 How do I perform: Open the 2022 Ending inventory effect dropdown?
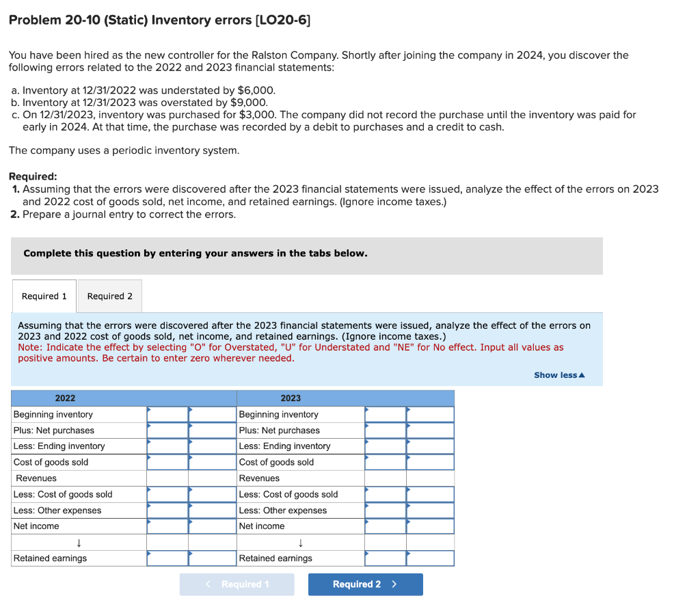(x=167, y=446)
